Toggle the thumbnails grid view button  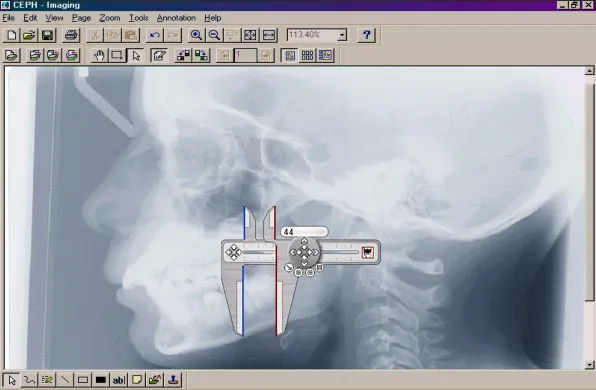[x=307, y=55]
